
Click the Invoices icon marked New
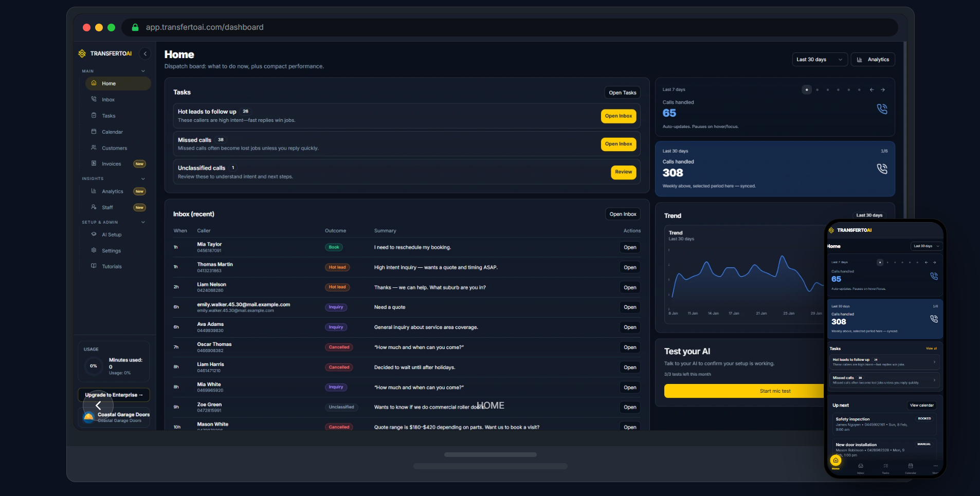[x=93, y=163]
